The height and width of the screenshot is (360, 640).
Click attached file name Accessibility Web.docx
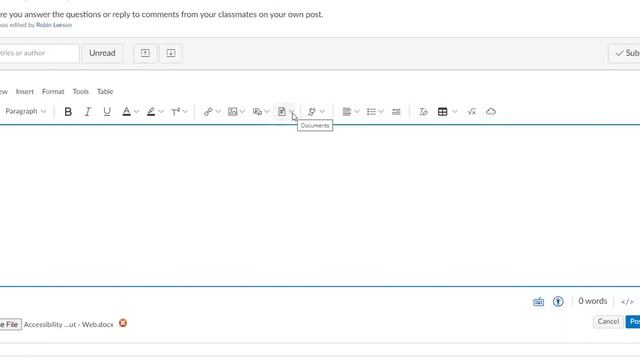click(x=69, y=324)
